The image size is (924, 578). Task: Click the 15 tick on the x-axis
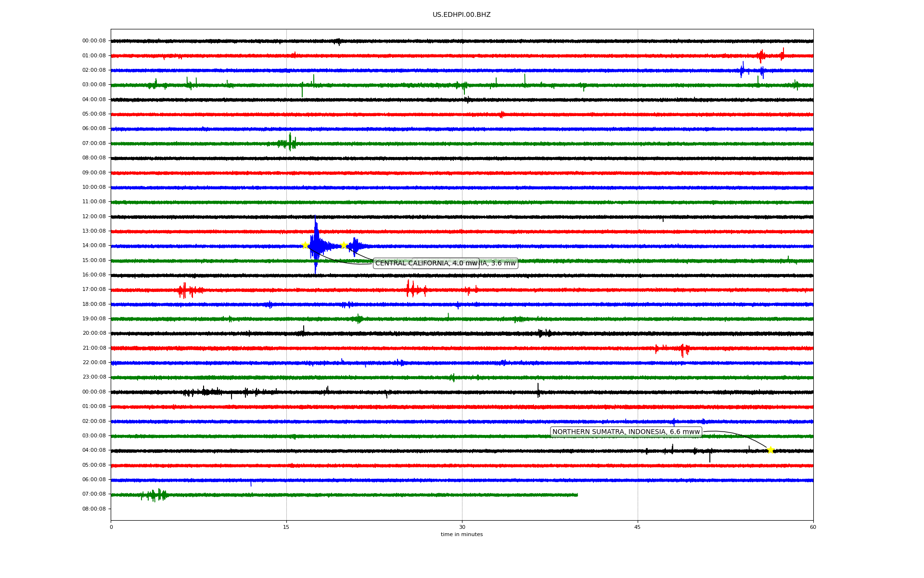coord(286,527)
